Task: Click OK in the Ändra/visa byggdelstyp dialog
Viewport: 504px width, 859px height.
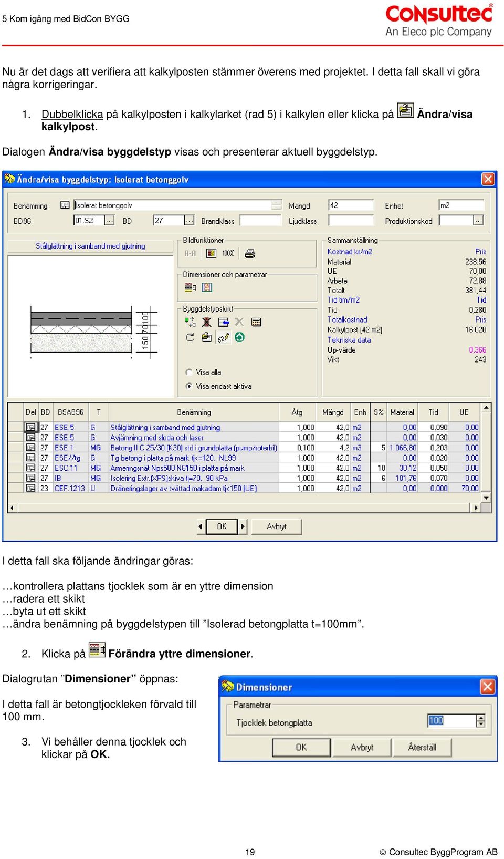Action: (x=222, y=526)
